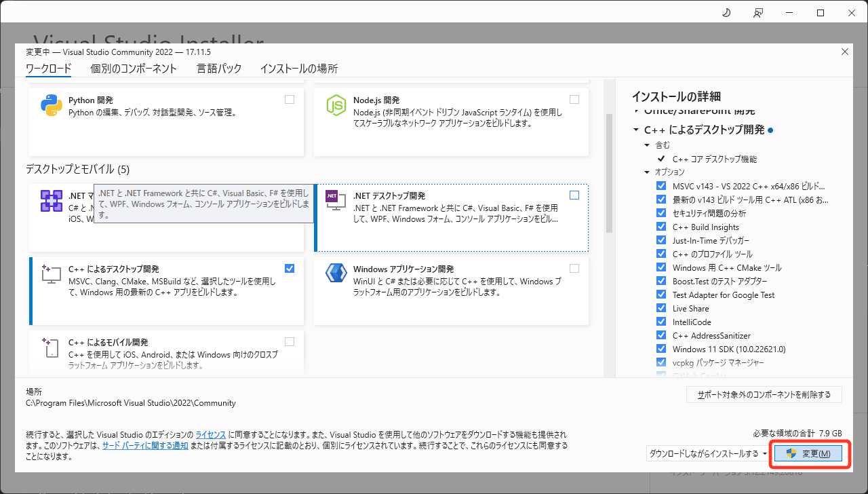Disable the Live Share option
868x494 pixels.
click(661, 308)
